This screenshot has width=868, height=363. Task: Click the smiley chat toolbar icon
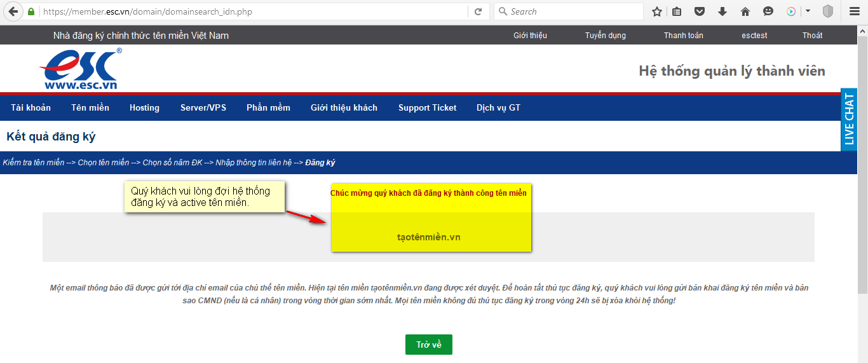pyautogui.click(x=768, y=11)
